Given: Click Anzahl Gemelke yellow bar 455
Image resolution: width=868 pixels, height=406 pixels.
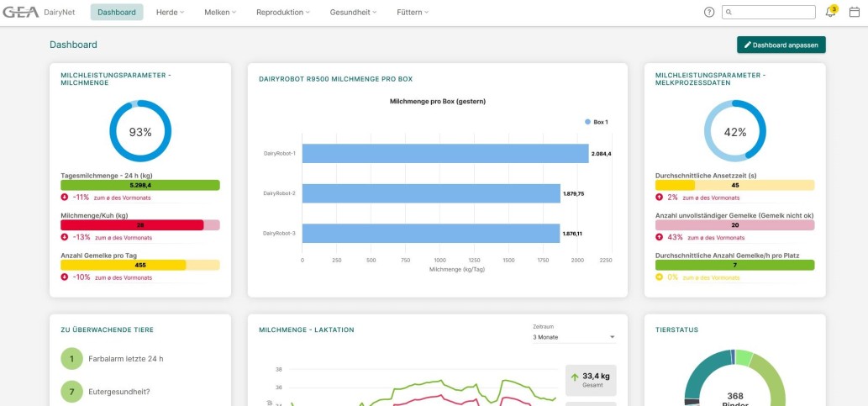Looking at the screenshot, I should [x=140, y=265].
